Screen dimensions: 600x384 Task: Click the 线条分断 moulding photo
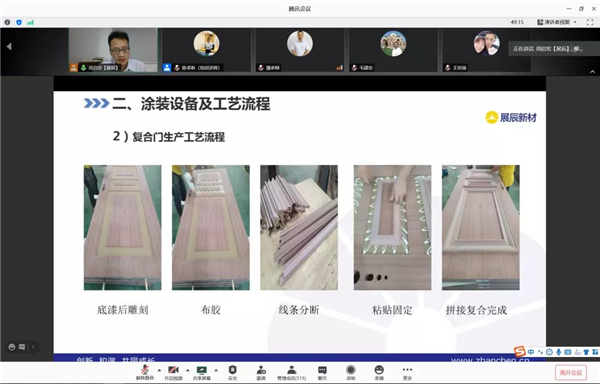point(299,227)
